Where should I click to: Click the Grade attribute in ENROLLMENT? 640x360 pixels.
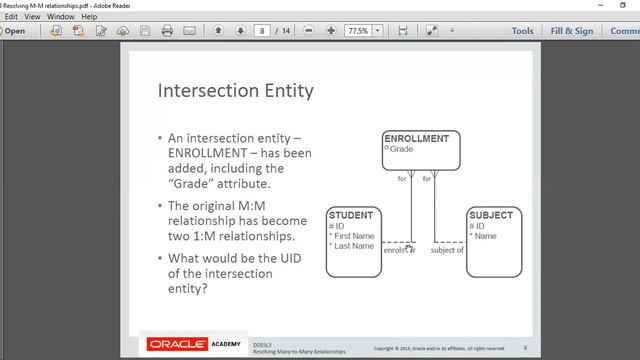pyautogui.click(x=401, y=149)
